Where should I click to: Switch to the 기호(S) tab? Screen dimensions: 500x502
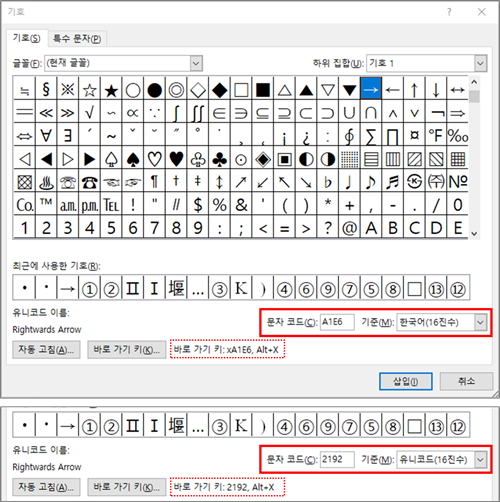coord(27,38)
